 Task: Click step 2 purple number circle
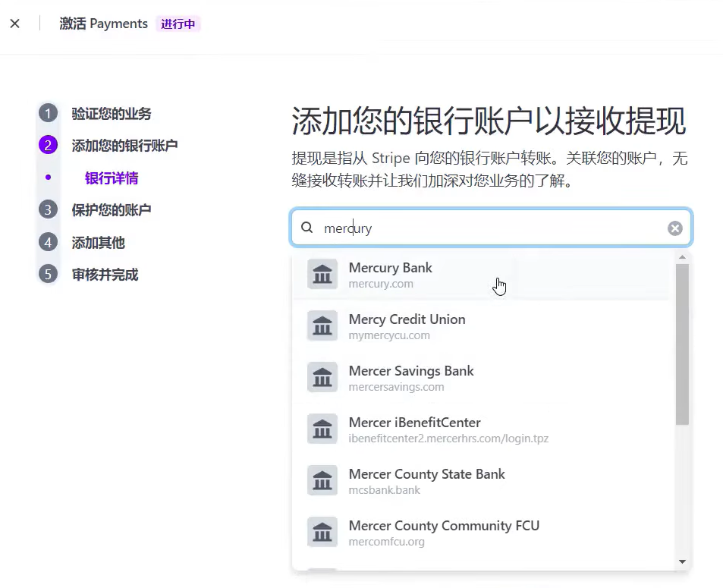[x=48, y=145]
